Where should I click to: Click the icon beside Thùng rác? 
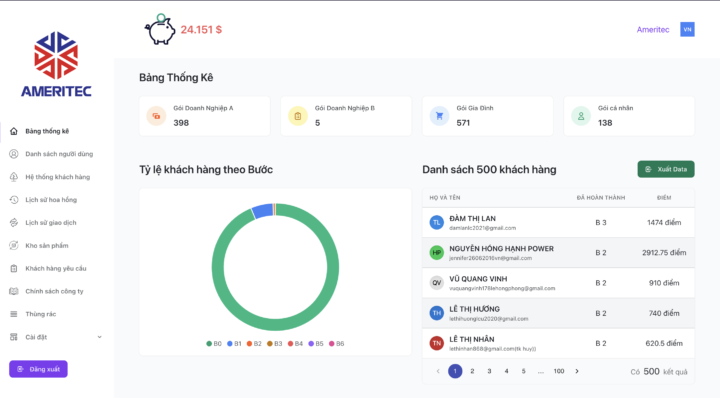(14, 314)
